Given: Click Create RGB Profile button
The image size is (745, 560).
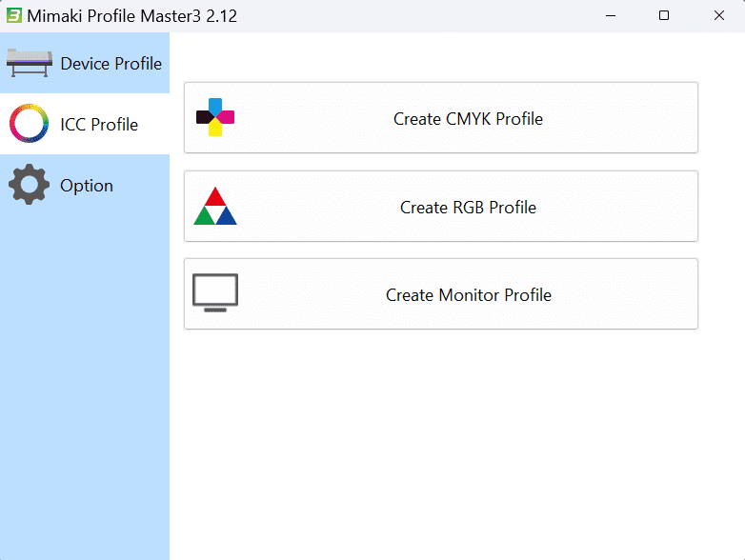Looking at the screenshot, I should [441, 206].
